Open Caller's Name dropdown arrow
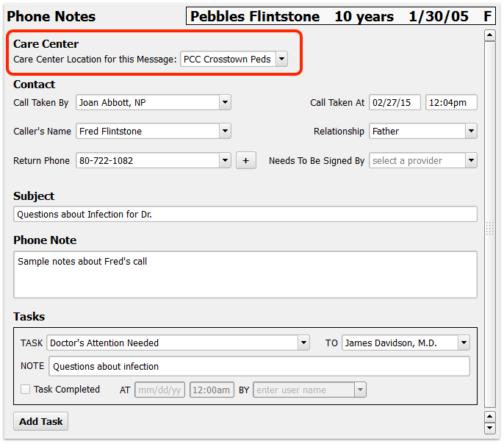The width and height of the screenshot is (504, 444). (x=225, y=131)
